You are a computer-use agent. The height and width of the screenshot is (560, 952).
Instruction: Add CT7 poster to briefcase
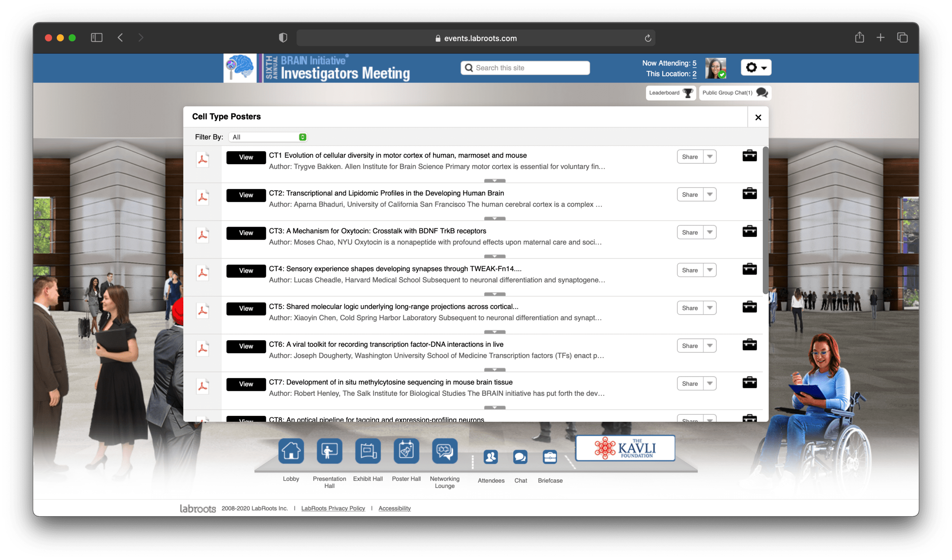click(x=749, y=382)
